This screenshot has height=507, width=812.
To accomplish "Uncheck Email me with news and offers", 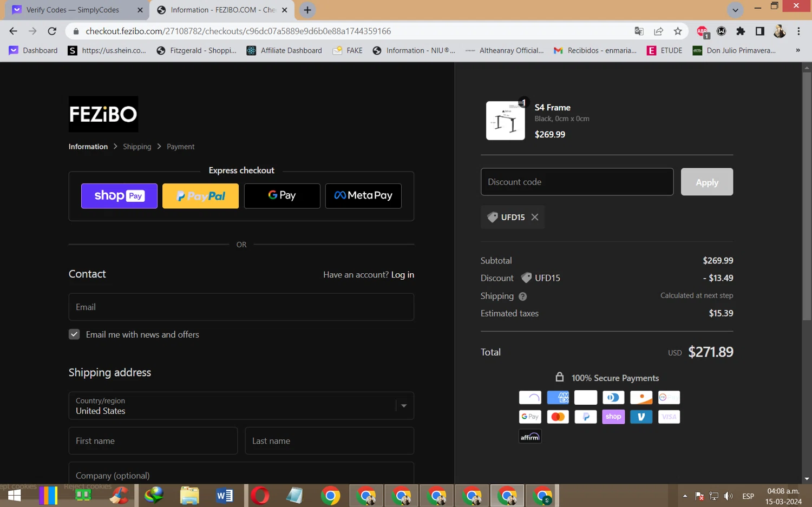I will (x=74, y=334).
